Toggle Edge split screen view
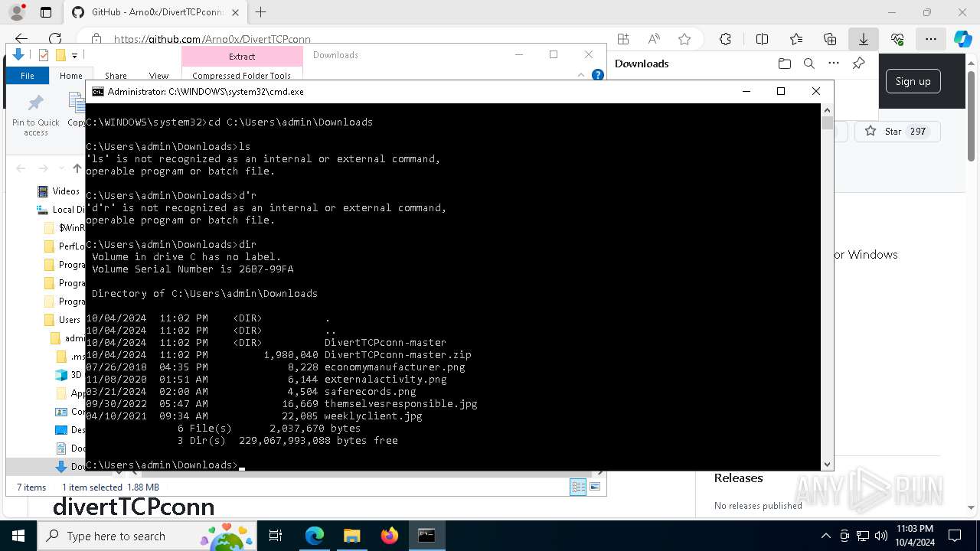 tap(762, 39)
